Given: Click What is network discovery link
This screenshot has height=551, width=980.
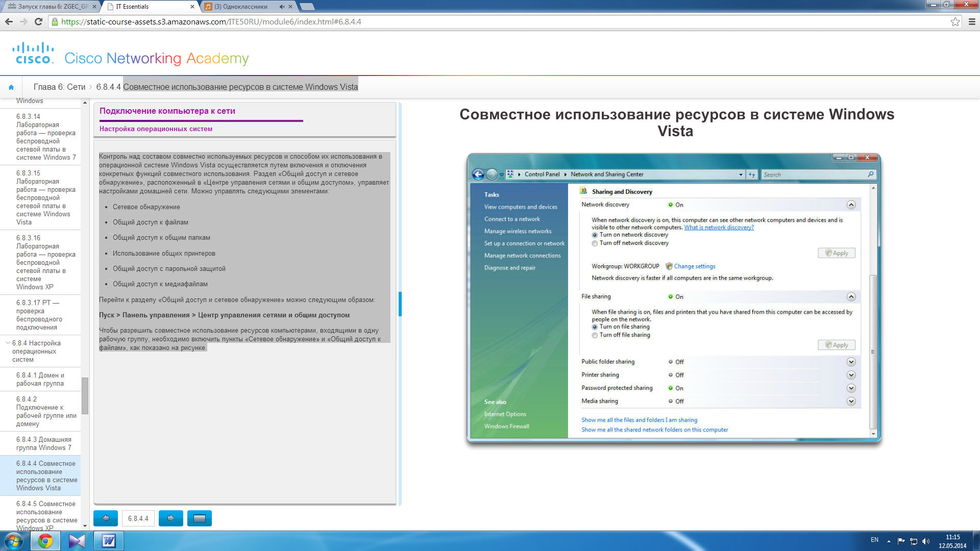Looking at the screenshot, I should [x=719, y=228].
